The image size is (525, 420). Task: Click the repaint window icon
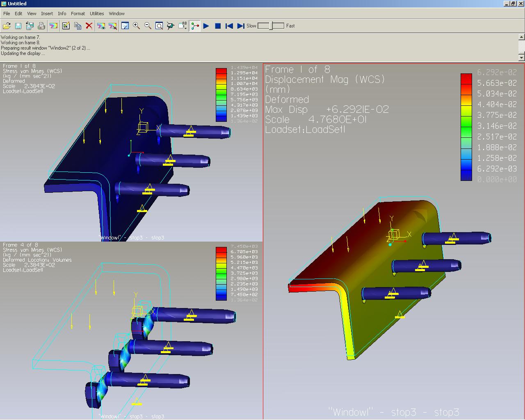[125, 26]
